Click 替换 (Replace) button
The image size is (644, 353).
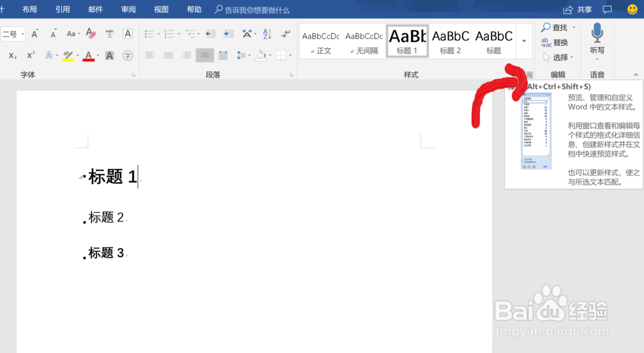coord(554,43)
